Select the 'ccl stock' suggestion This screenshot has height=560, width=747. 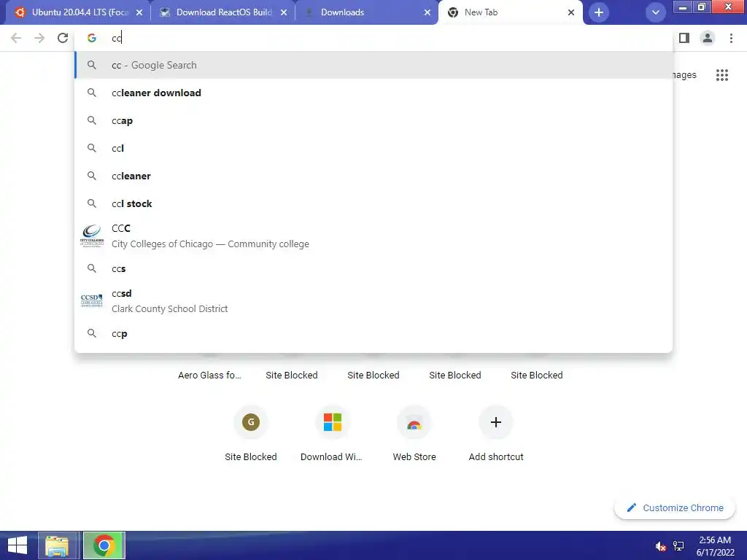click(373, 203)
